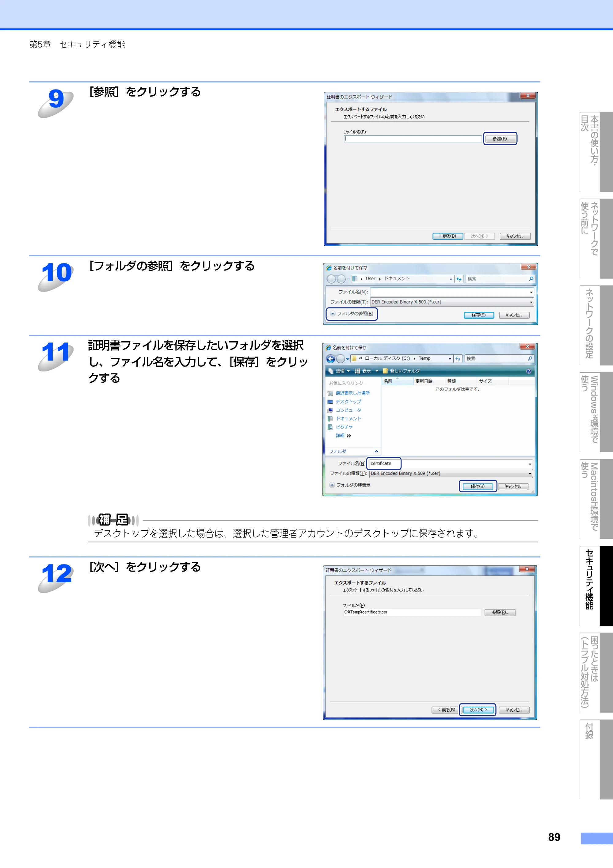Open file type dropdown in the Temp save dialog
Image resolution: width=613 pixels, height=868 pixels.
(530, 474)
